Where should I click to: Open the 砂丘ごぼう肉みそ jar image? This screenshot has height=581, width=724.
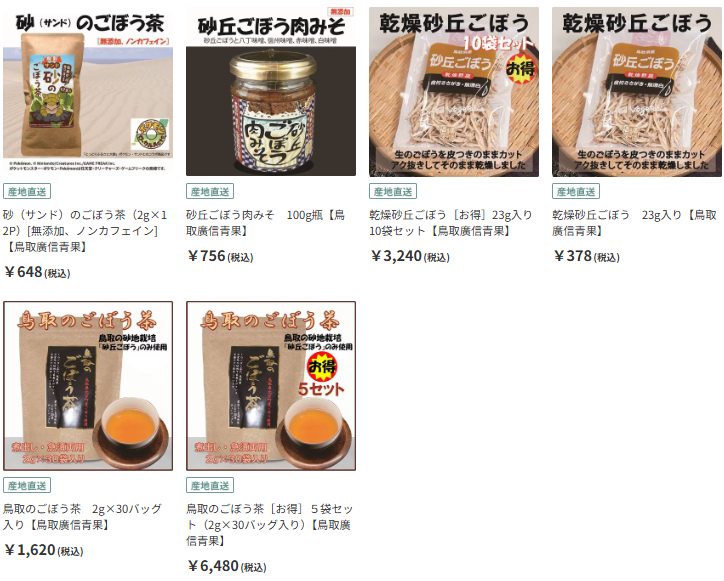271,91
